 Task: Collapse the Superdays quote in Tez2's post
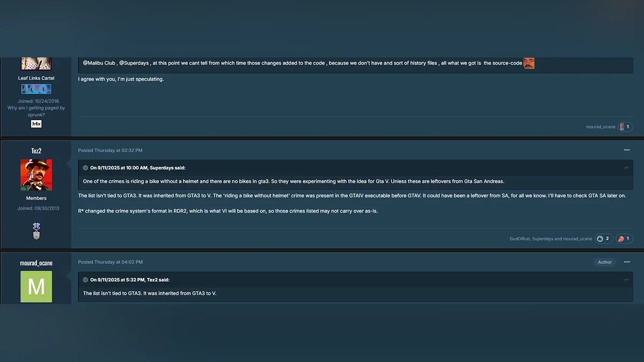pyautogui.click(x=85, y=168)
